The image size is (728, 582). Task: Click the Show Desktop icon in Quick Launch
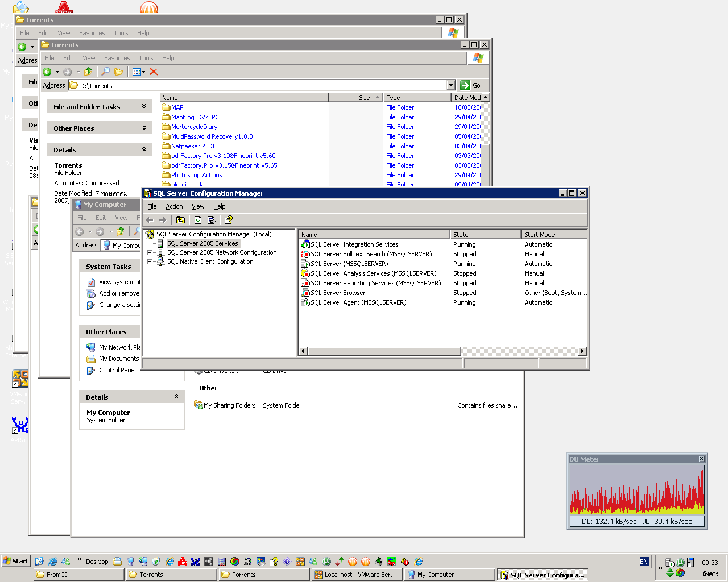[39, 562]
